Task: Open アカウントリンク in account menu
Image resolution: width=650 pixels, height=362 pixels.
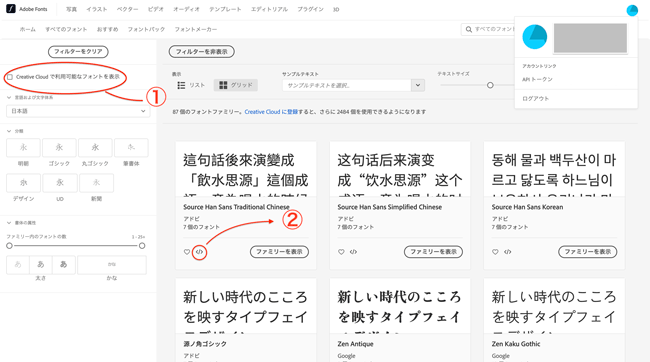Action: pyautogui.click(x=539, y=66)
